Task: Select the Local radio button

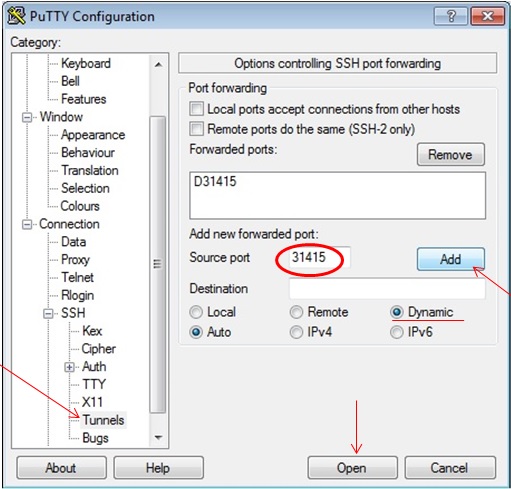Action: 196,312
